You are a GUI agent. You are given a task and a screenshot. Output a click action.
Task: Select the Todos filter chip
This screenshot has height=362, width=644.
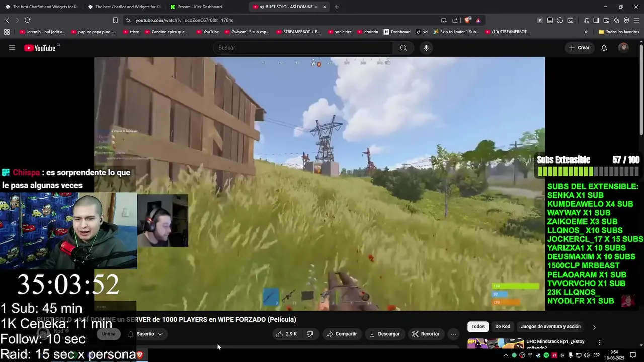point(478,327)
